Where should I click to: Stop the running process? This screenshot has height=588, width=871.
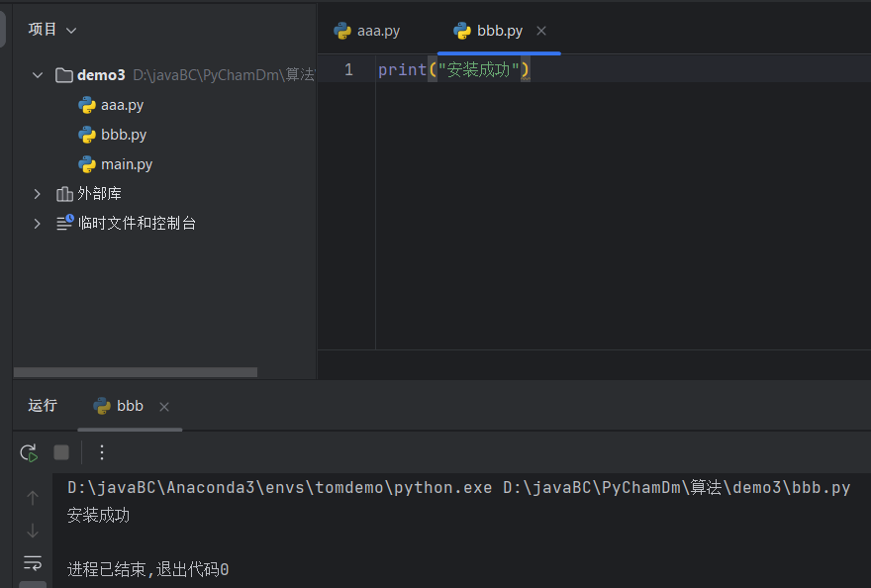pos(61,452)
